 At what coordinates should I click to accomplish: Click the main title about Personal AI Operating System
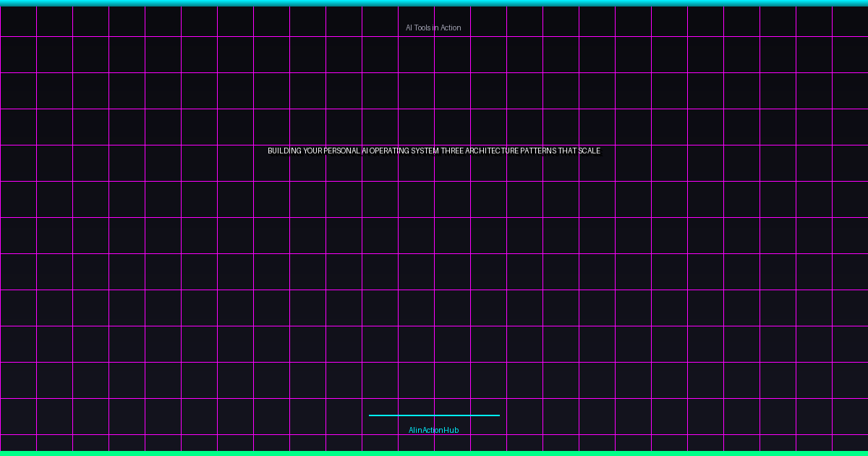coord(433,151)
